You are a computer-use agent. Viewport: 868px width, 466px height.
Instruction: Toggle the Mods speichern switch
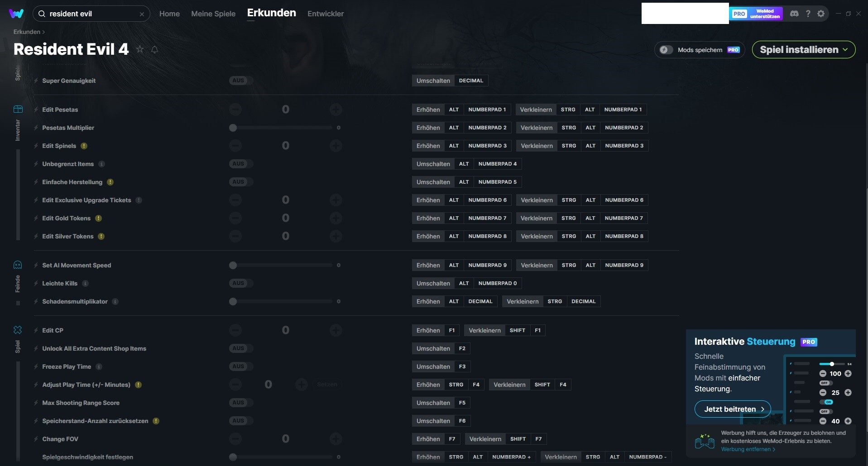coord(666,50)
